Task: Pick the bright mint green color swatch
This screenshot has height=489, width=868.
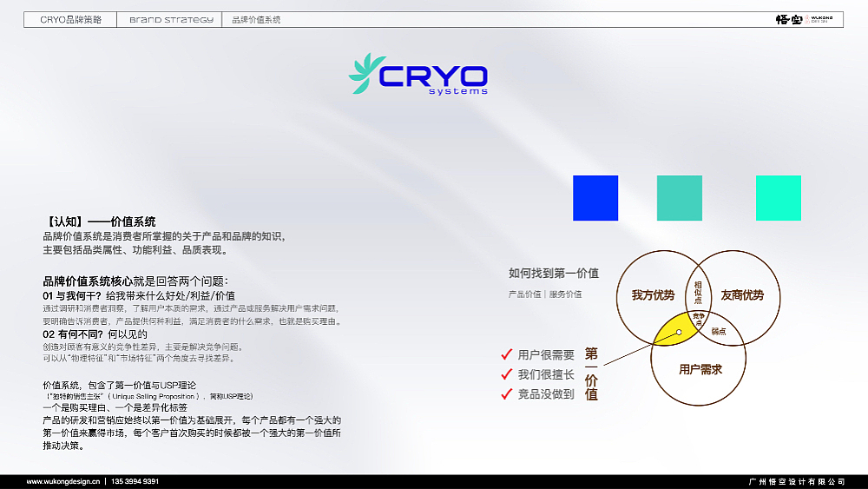Action: click(x=779, y=198)
